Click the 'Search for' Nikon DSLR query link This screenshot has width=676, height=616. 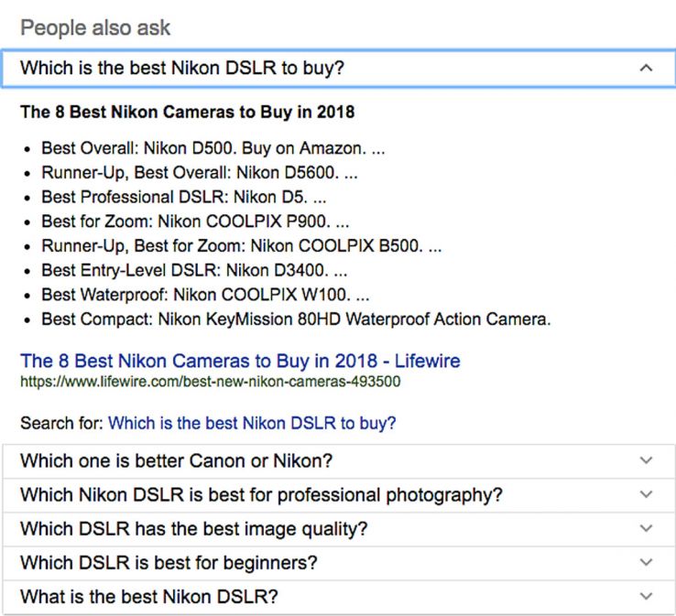tap(252, 424)
